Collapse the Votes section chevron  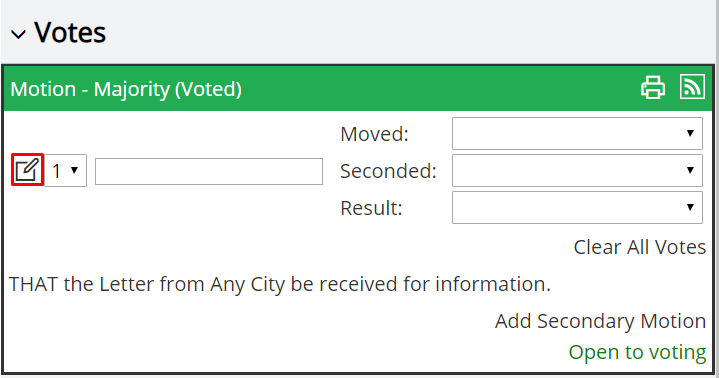click(18, 34)
